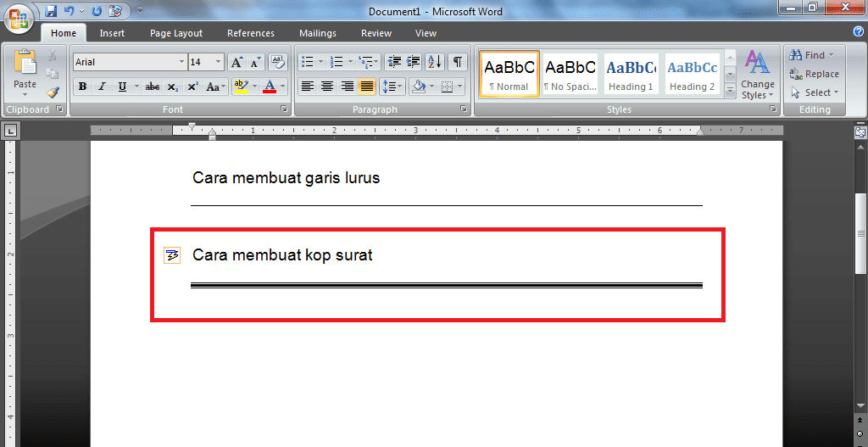This screenshot has height=447, width=868.
Task: Open Customize Quick Access Toolbar arrow
Action: pyautogui.click(x=140, y=10)
